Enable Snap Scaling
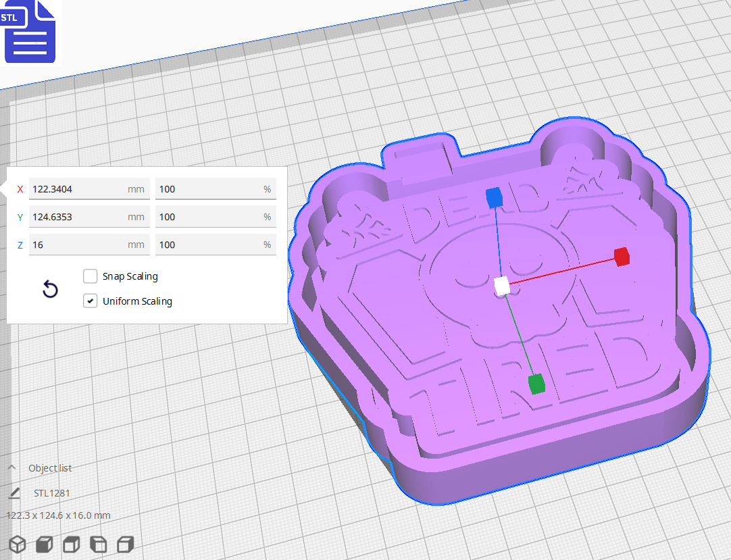Screen dimensions: 731x560 point(90,276)
